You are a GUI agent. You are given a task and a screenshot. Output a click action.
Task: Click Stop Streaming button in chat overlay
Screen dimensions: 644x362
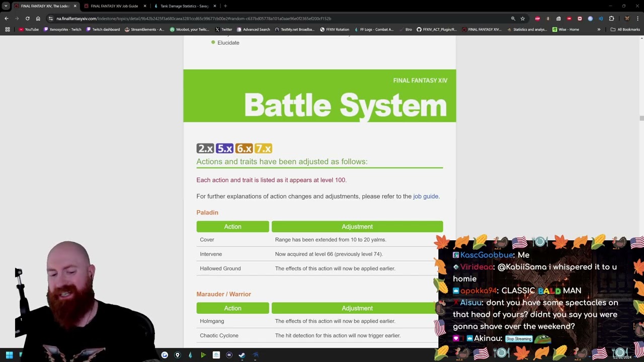click(519, 339)
